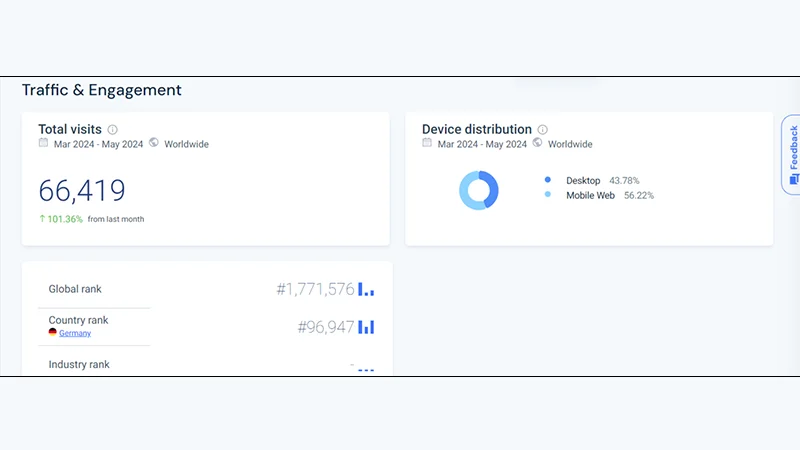
Task: Click the Total visits info icon
Action: [x=112, y=130]
